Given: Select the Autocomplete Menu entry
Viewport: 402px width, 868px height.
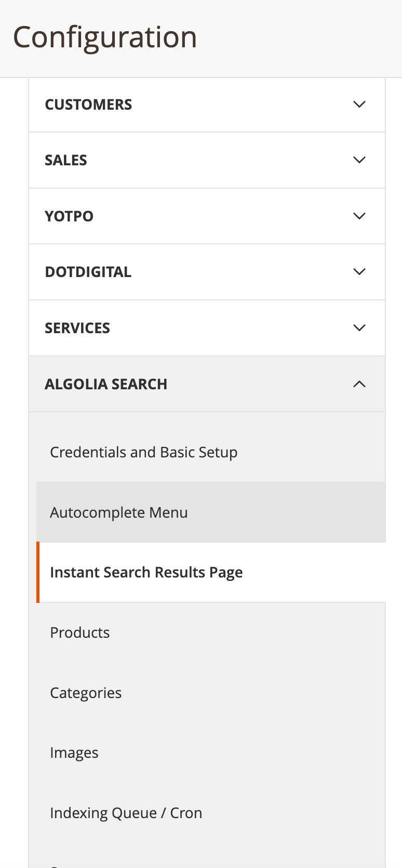Looking at the screenshot, I should [118, 512].
